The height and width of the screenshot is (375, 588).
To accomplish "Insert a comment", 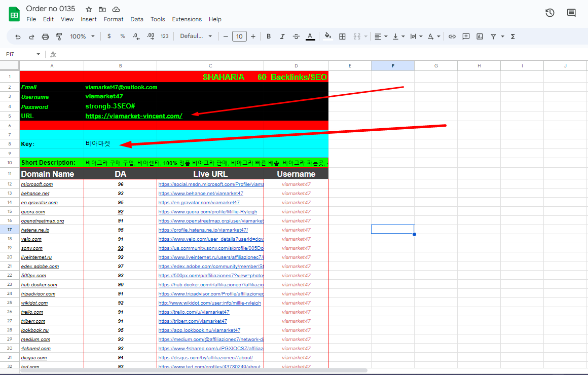I will (465, 36).
